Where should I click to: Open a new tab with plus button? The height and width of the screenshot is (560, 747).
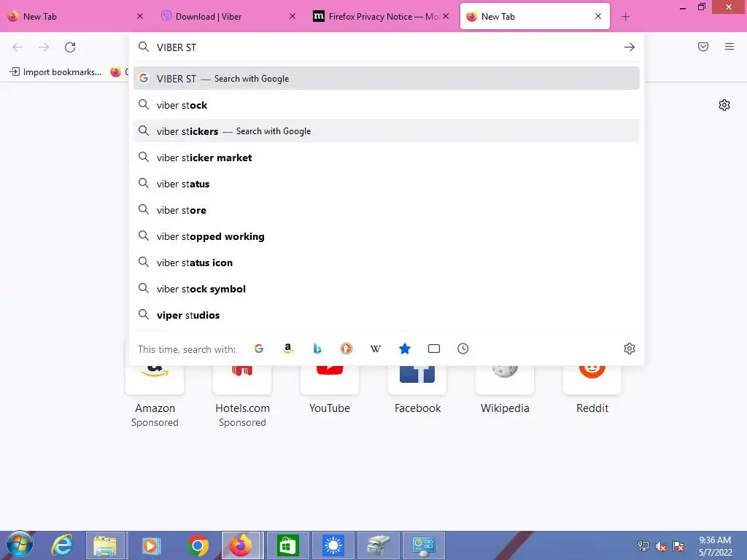point(625,17)
